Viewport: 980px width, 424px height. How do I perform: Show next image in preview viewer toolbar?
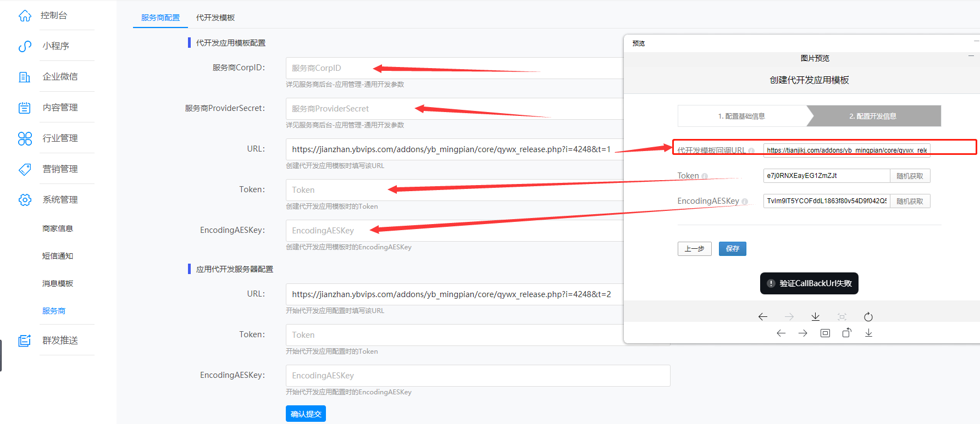[803, 333]
